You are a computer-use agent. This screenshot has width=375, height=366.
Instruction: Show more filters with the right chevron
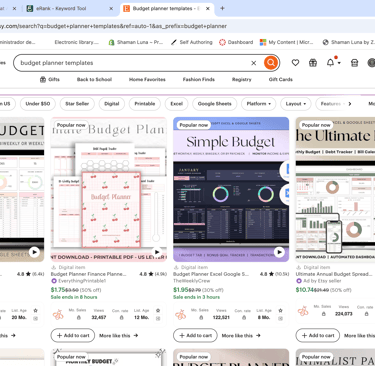[350, 104]
